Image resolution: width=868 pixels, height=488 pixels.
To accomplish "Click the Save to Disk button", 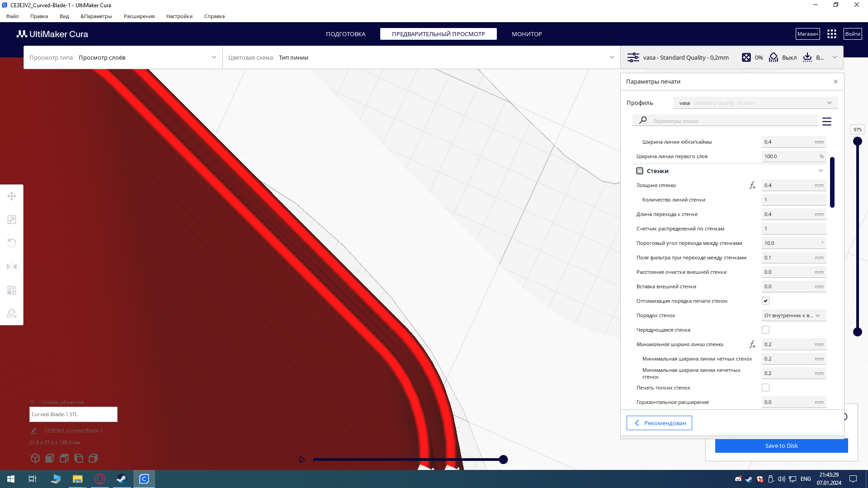I will point(781,446).
